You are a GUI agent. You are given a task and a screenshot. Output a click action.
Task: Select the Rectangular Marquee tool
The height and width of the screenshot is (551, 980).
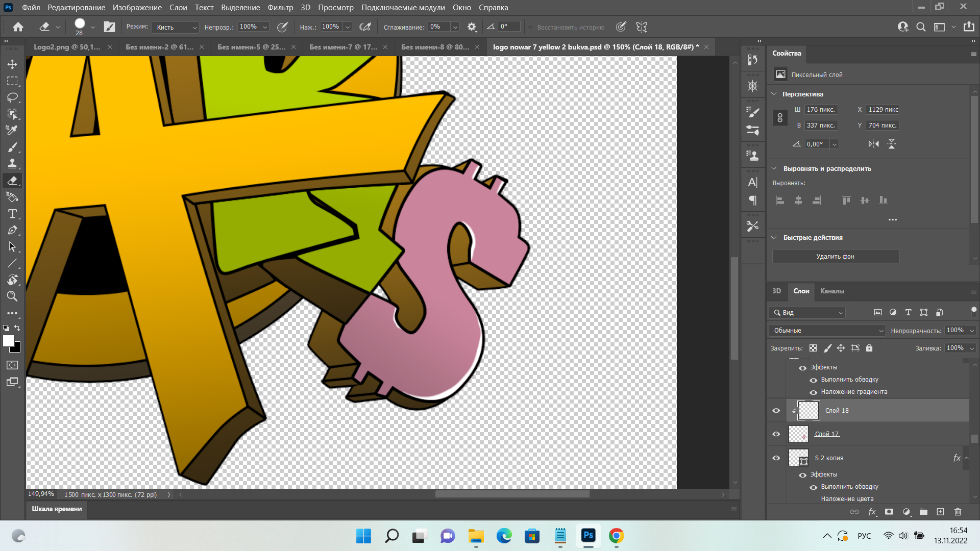click(x=12, y=81)
